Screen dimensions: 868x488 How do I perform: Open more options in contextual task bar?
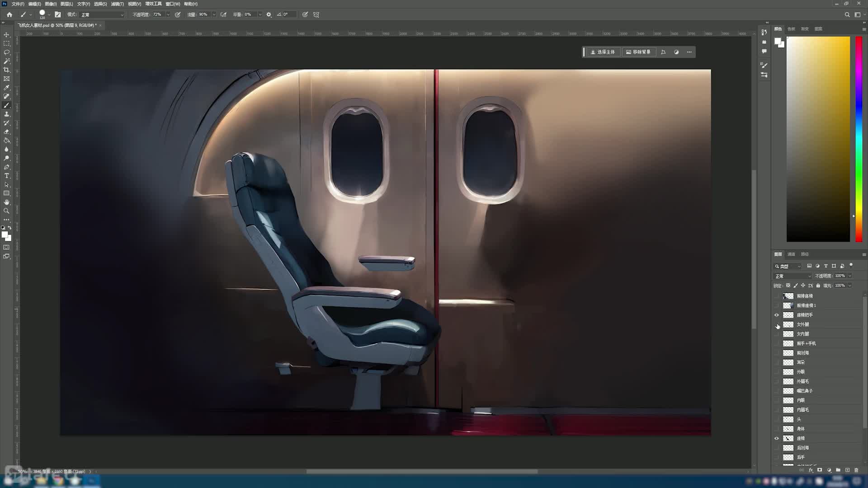[689, 52]
